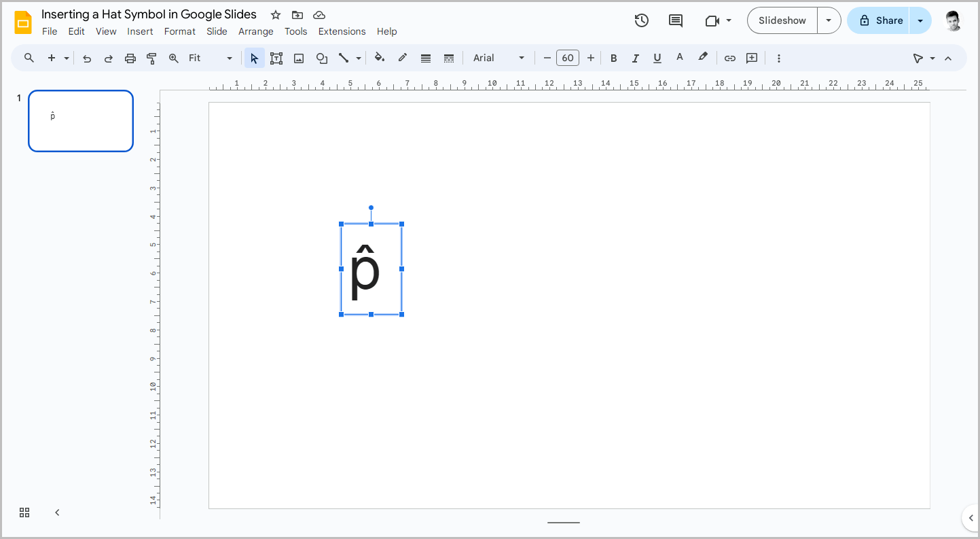Choose the Fill color tool
Image resolution: width=980 pixels, height=539 pixels.
[x=380, y=58]
